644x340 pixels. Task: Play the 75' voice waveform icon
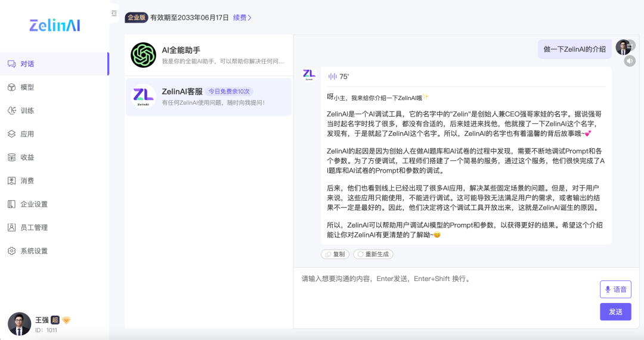coord(332,76)
